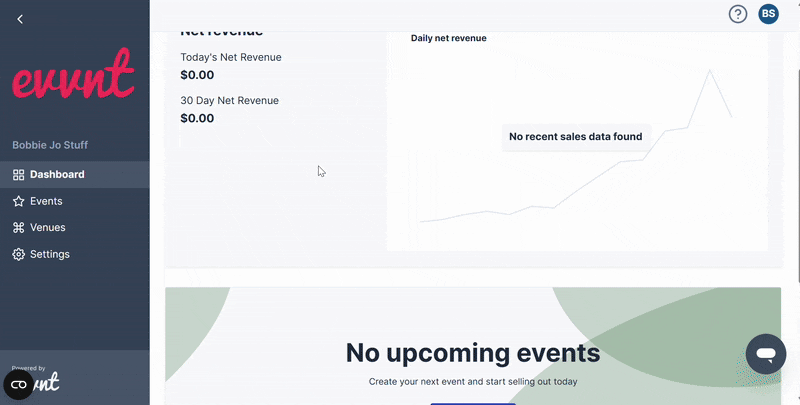
Task: Click the Venues command-symbol icon
Action: pos(18,228)
